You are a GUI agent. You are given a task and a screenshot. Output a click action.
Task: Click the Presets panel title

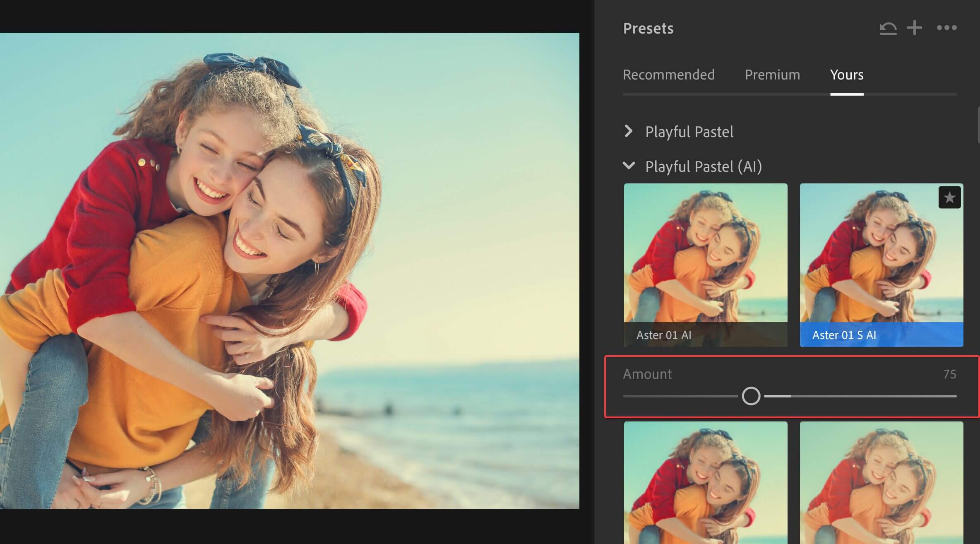click(x=648, y=28)
